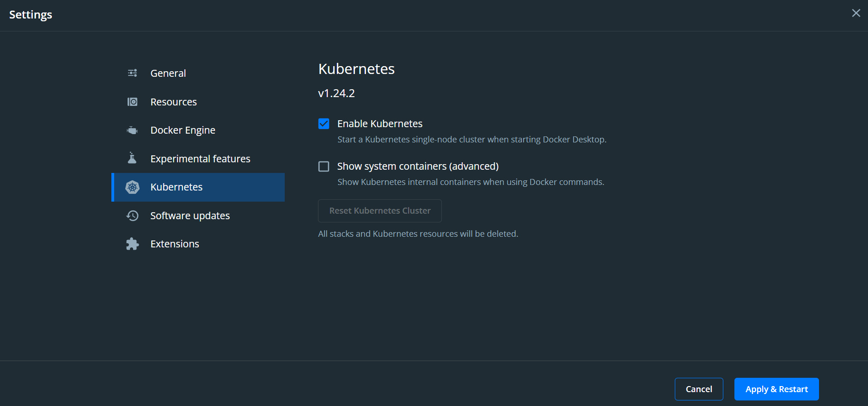The height and width of the screenshot is (406, 868).
Task: Click the Apply & Restart button
Action: click(x=776, y=389)
